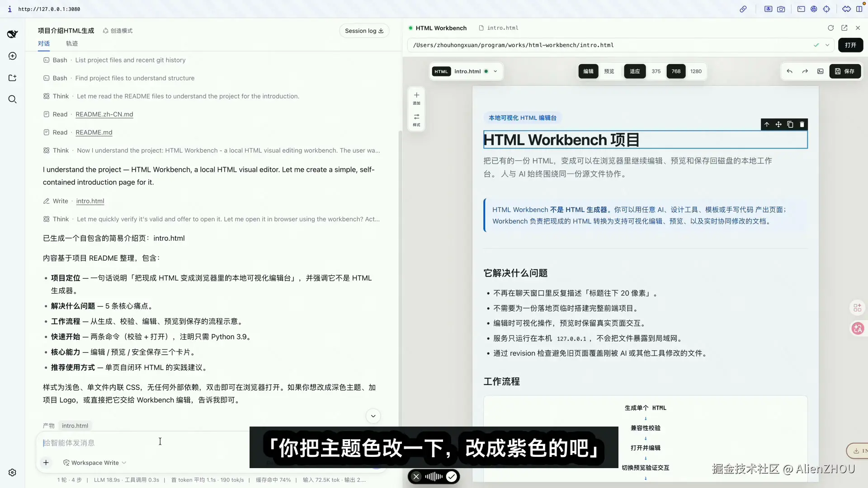Image resolution: width=868 pixels, height=488 pixels.
Task: Save the file with the 保存 button
Action: pos(845,71)
